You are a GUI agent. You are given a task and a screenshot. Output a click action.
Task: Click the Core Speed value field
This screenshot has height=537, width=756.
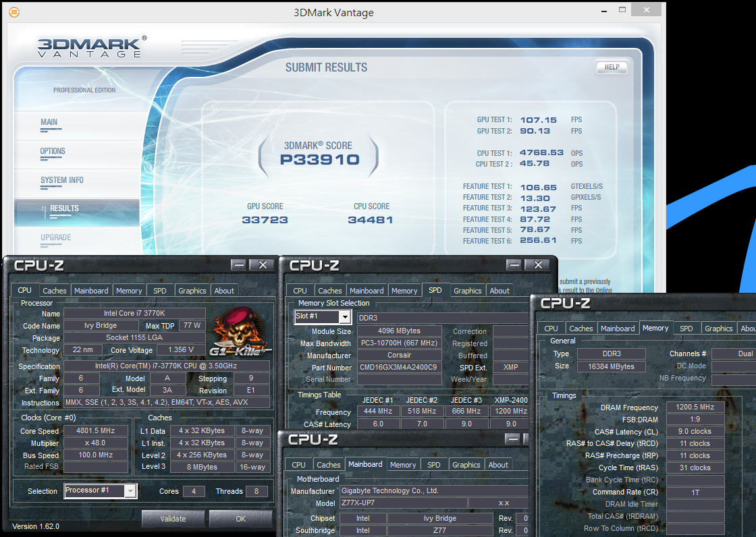pyautogui.click(x=96, y=430)
